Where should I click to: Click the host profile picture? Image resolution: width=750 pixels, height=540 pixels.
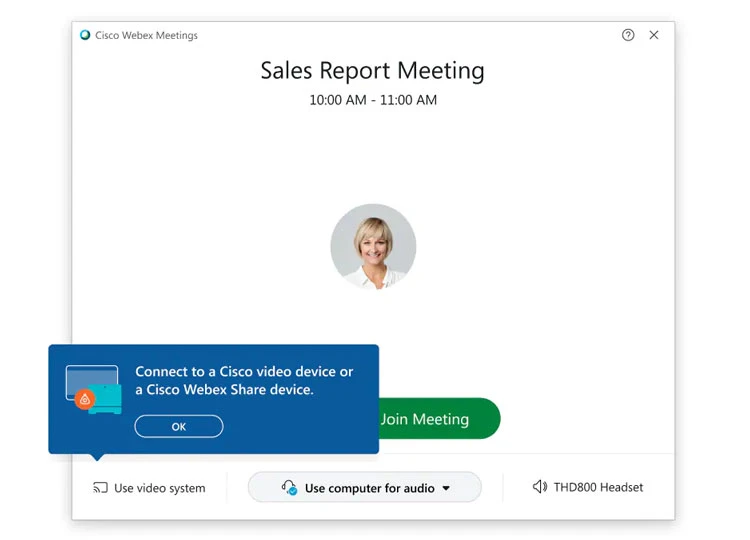pos(373,246)
